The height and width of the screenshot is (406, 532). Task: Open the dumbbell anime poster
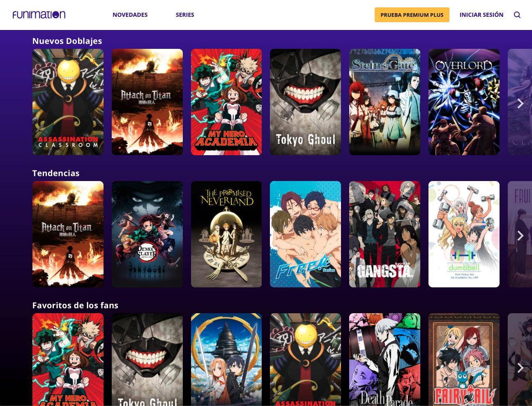tap(464, 234)
